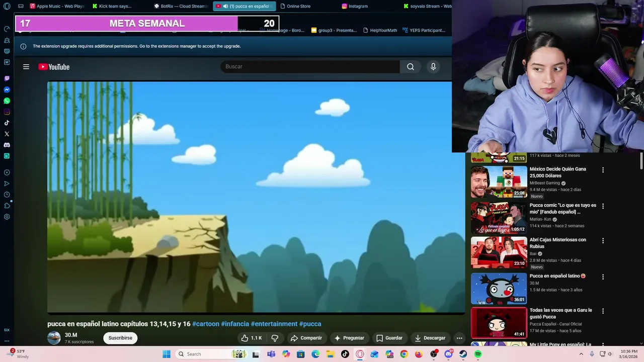The image size is (644, 362).
Task: Go to YouTube home via logo
Action: [54, 67]
